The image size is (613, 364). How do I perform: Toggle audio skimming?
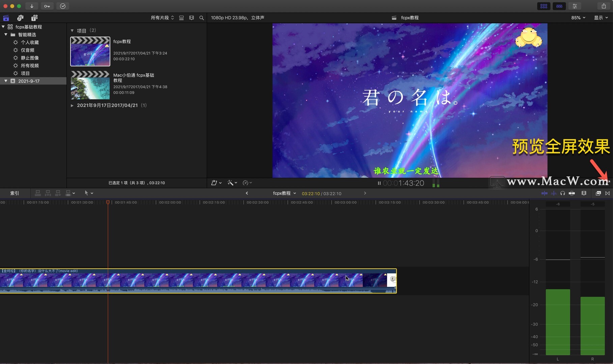[554, 193]
